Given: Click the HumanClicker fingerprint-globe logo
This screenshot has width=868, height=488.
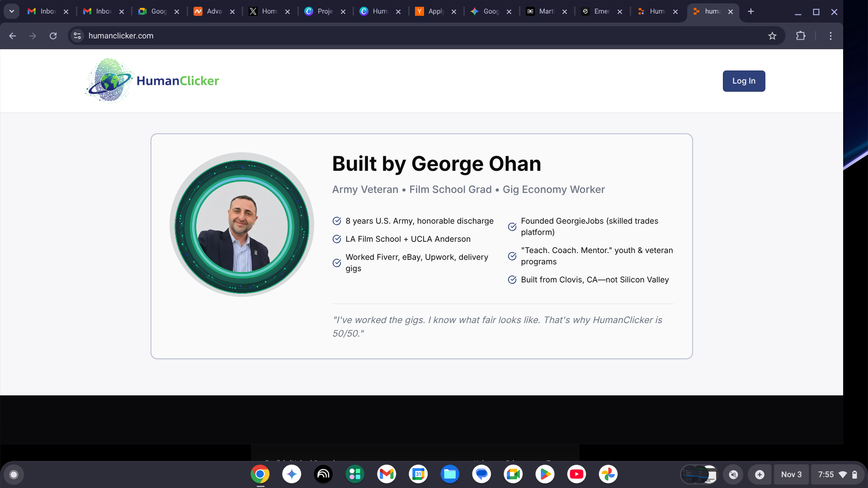Looking at the screenshot, I should pos(108,80).
